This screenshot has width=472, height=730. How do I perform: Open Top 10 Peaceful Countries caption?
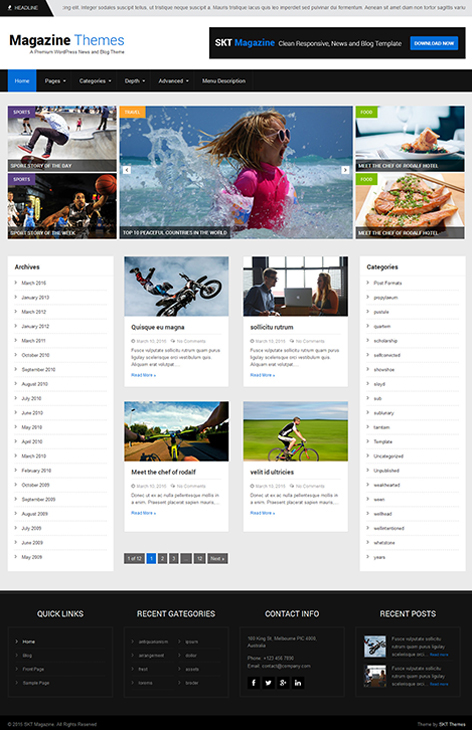pos(175,232)
